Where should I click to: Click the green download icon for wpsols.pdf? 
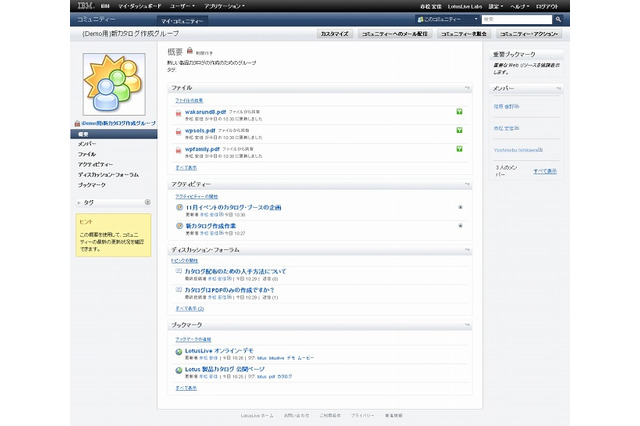pyautogui.click(x=459, y=130)
